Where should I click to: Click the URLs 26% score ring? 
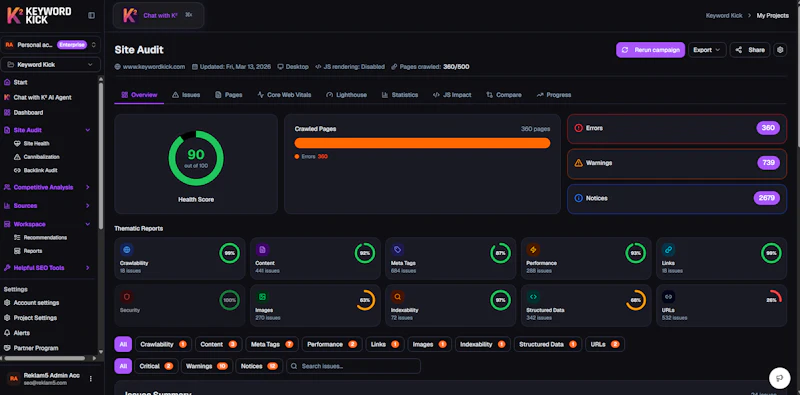pos(771,300)
